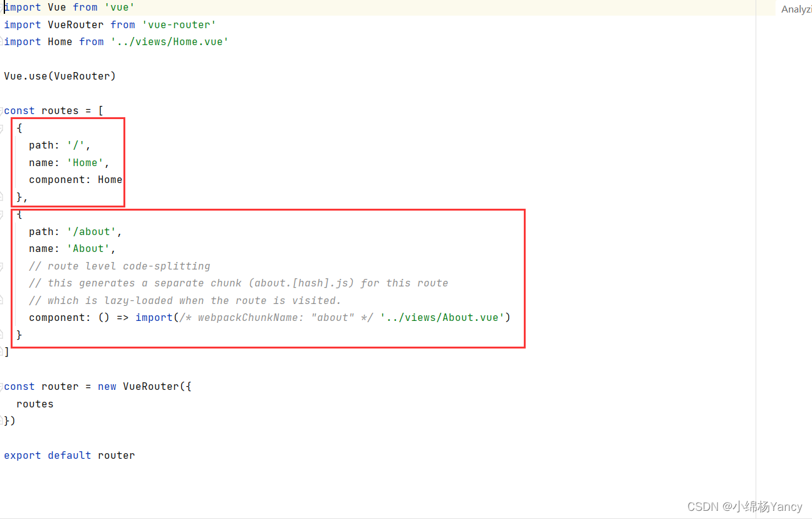Click the 'vue-router' import string
The height and width of the screenshot is (519, 812).
click(x=179, y=24)
